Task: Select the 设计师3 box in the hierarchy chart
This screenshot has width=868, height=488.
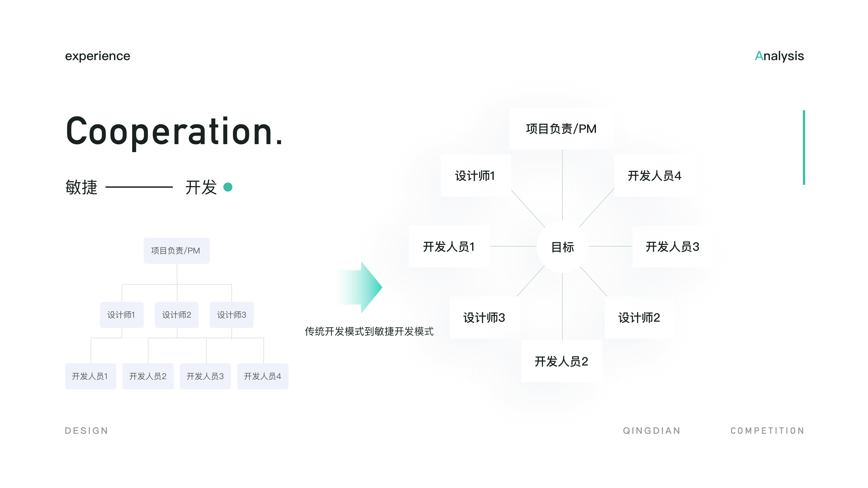Action: click(x=231, y=315)
